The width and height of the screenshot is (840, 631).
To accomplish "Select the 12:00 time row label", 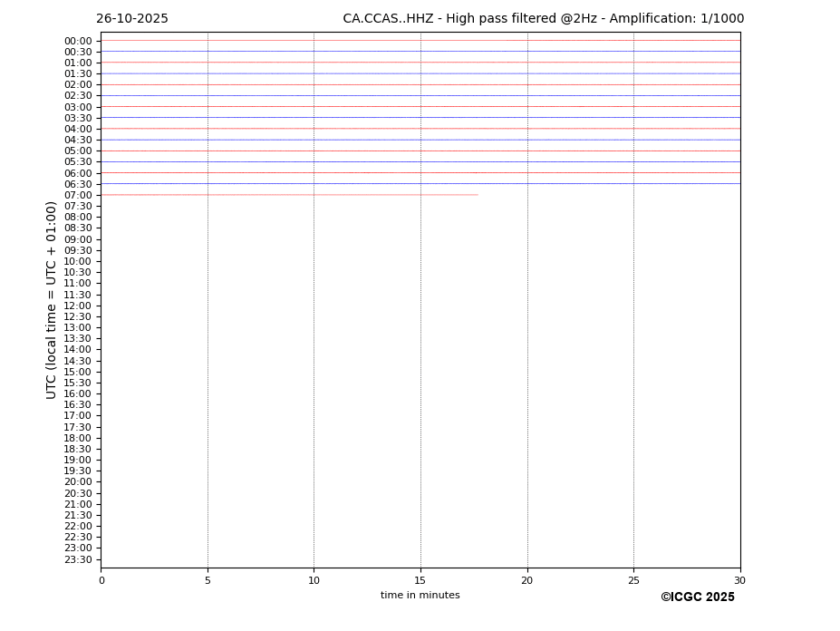I will (78, 306).
